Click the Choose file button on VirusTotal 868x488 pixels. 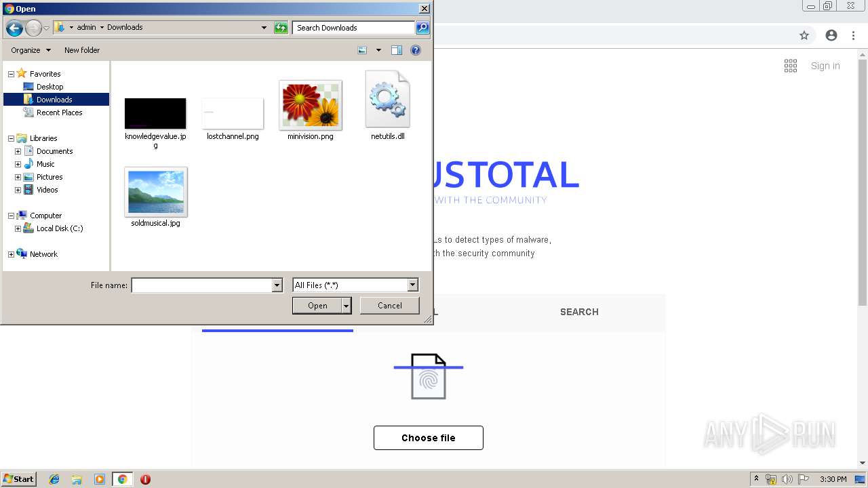[429, 438]
